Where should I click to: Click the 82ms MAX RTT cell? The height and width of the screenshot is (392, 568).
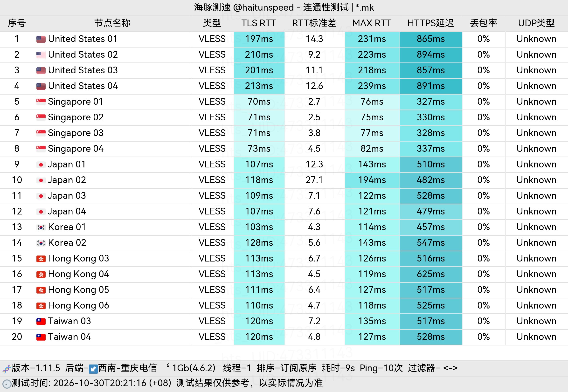pyautogui.click(x=372, y=149)
